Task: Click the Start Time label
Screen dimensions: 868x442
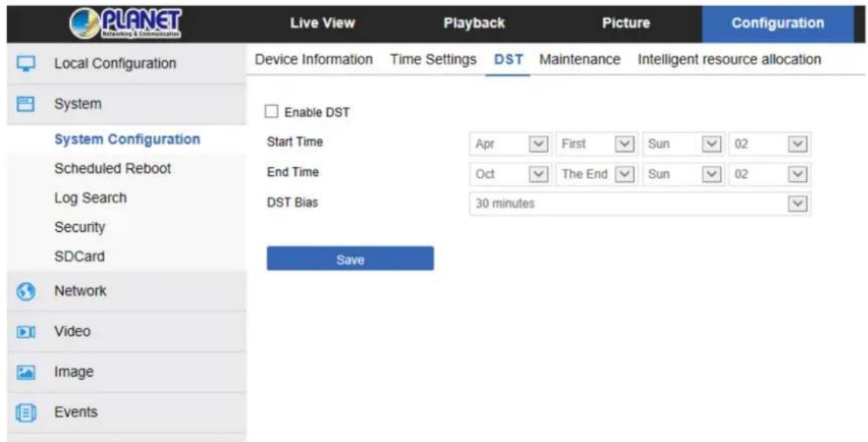Action: tap(295, 142)
